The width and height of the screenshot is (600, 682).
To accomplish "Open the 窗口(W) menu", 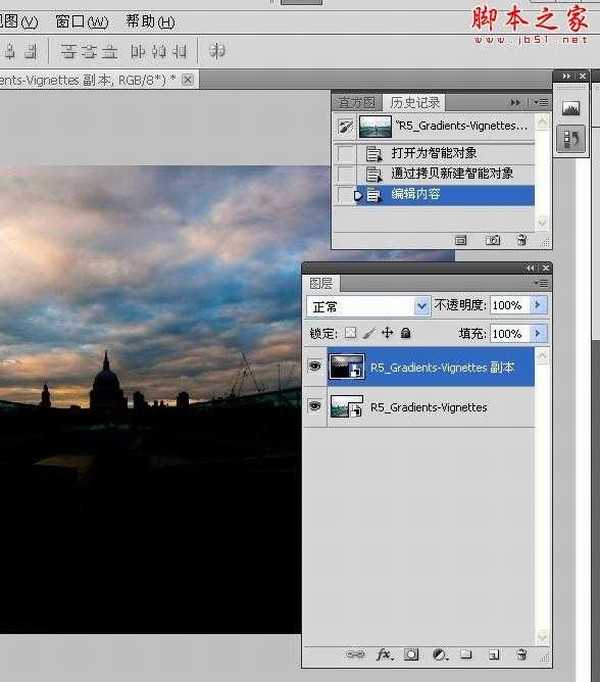I will tap(82, 22).
